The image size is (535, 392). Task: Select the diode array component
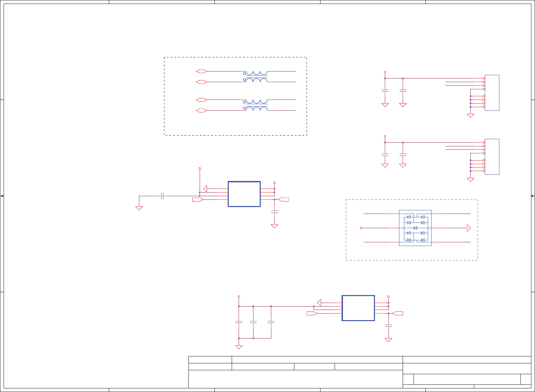point(415,228)
